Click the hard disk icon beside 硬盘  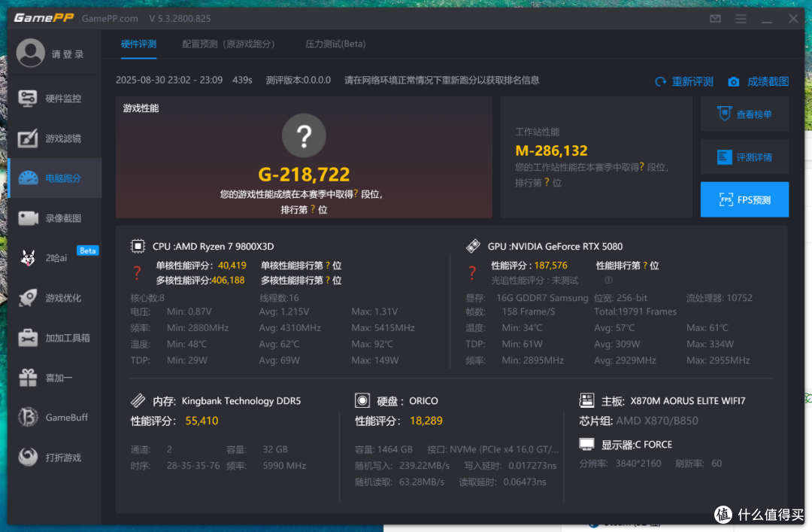[x=362, y=400]
